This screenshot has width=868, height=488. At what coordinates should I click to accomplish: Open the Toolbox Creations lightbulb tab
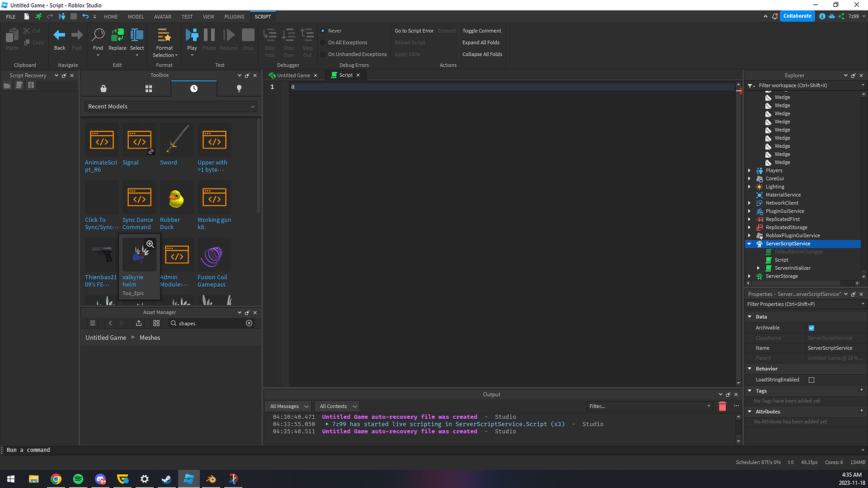coord(239,89)
